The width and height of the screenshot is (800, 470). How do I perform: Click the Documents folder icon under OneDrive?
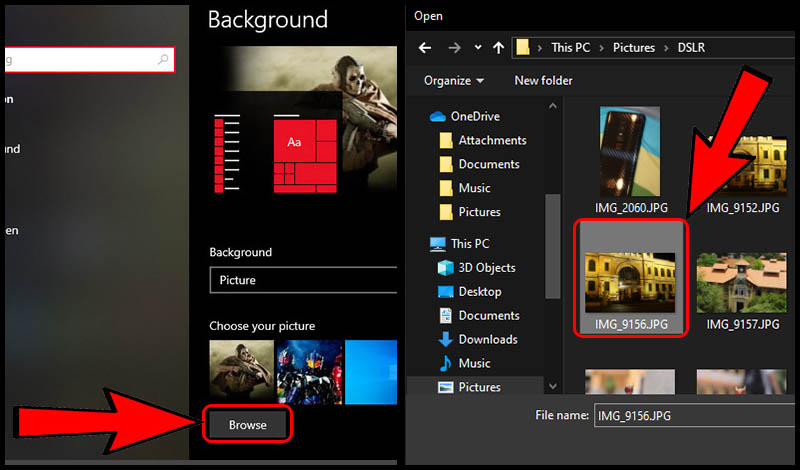[446, 164]
